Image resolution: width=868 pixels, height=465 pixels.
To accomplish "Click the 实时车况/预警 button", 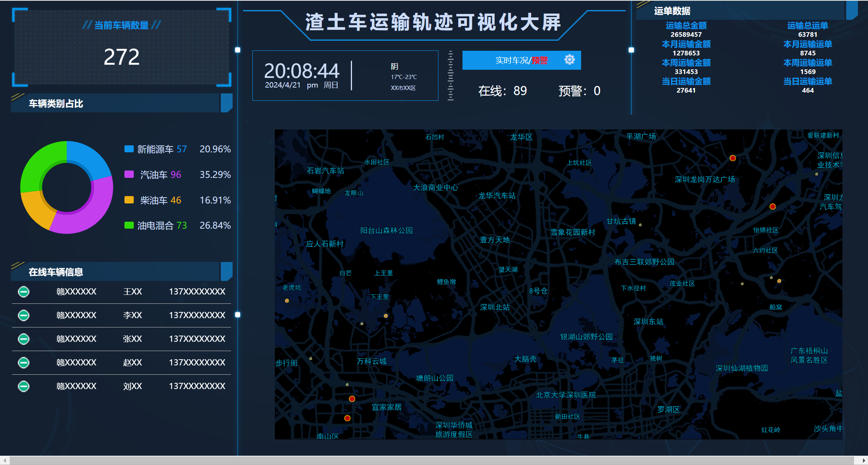I will tap(521, 60).
